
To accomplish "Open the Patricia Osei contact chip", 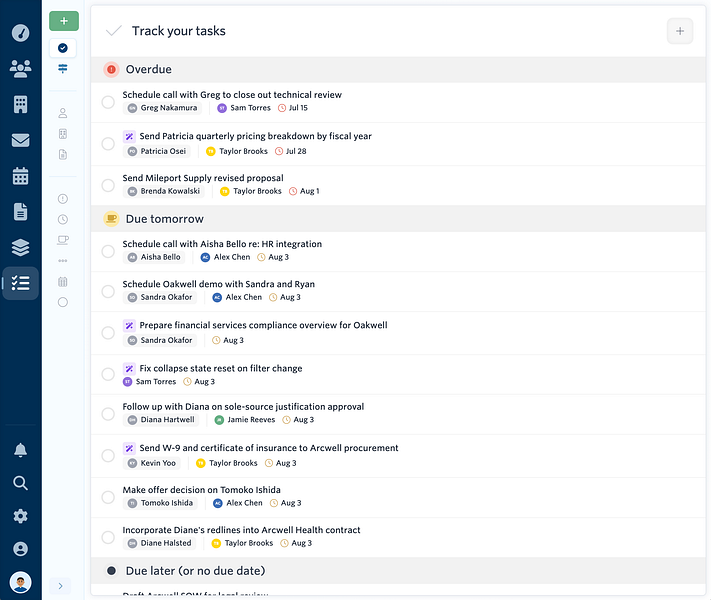I will tap(157, 151).
